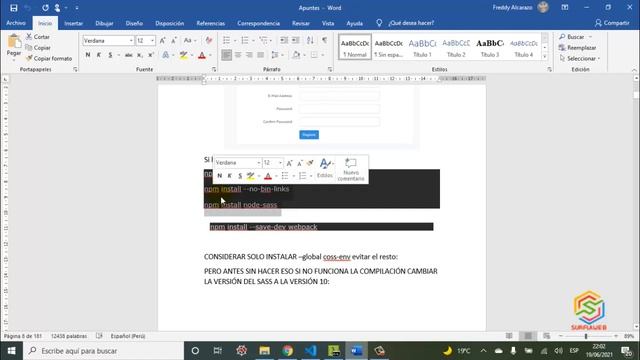Switch to Revisar tab

click(x=301, y=23)
